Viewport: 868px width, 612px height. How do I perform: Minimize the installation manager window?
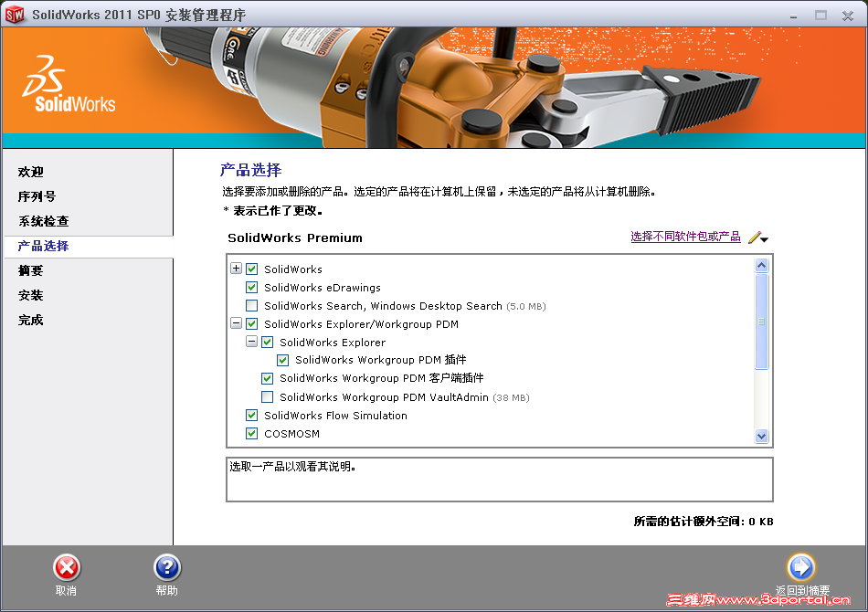click(x=793, y=16)
